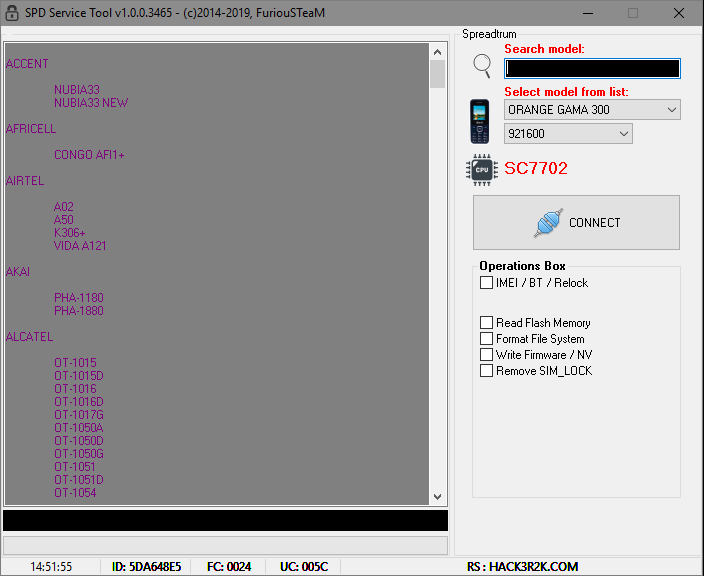The image size is (704, 576).
Task: Click the AKAI brand heading
Action: coord(18,272)
